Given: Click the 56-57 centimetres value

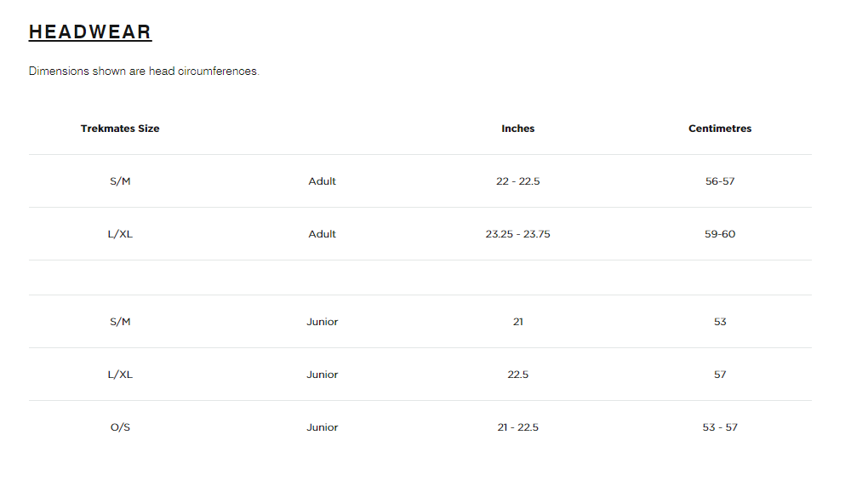Looking at the screenshot, I should [720, 181].
